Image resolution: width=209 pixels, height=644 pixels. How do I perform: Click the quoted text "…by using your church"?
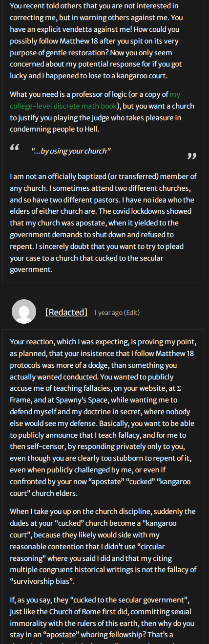(x=71, y=151)
